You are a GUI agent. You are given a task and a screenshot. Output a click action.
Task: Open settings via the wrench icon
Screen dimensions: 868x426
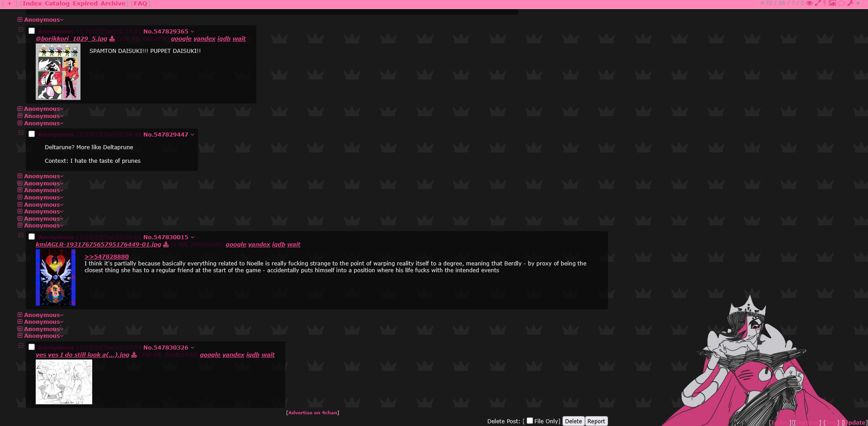850,3
